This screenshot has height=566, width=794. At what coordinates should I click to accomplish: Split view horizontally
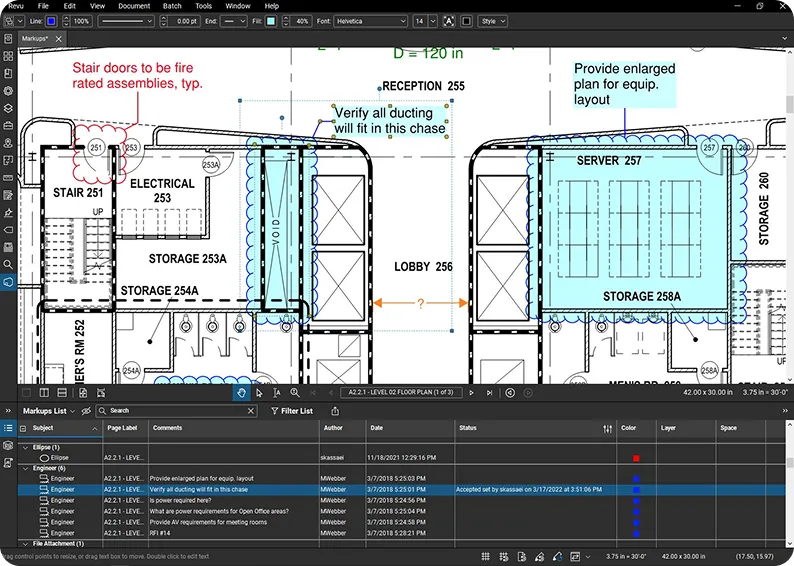pos(62,393)
